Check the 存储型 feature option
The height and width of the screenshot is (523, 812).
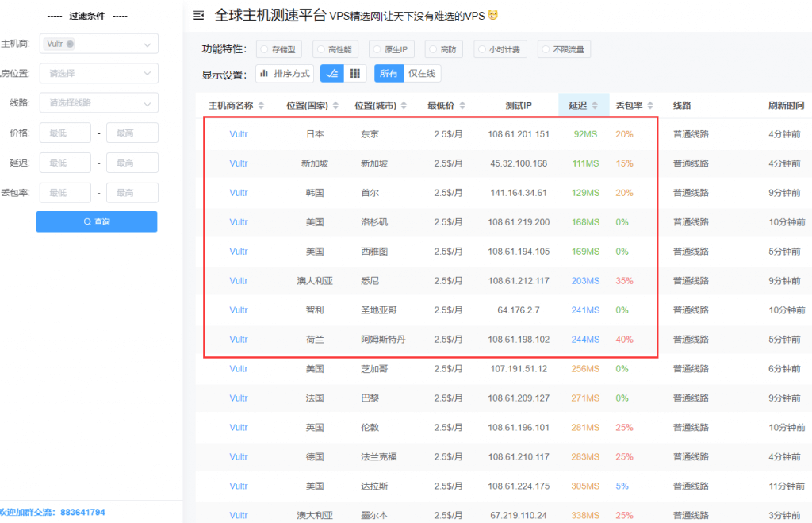click(x=278, y=49)
